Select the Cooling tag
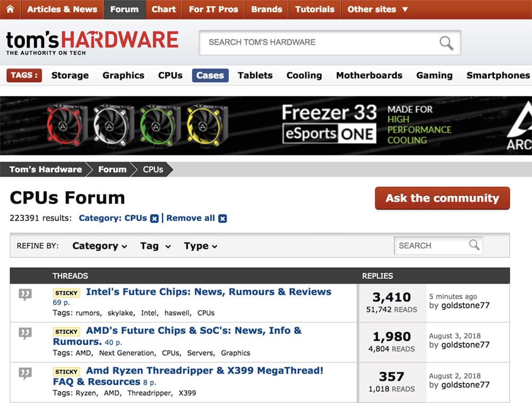The width and height of the screenshot is (532, 403). [304, 76]
